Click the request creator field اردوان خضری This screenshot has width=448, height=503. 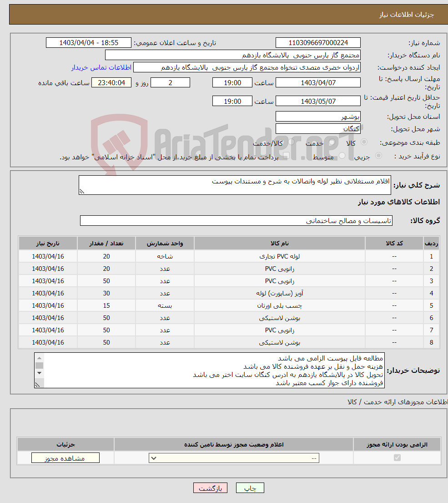[x=247, y=67]
